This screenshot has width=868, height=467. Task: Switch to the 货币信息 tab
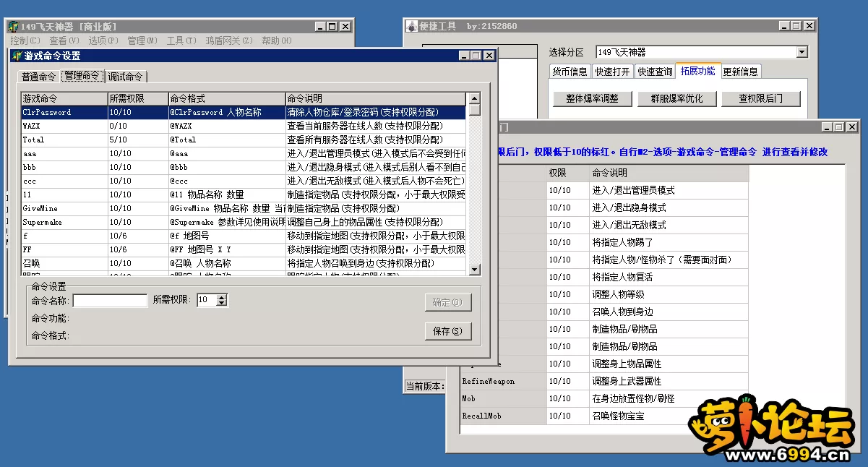[570, 72]
